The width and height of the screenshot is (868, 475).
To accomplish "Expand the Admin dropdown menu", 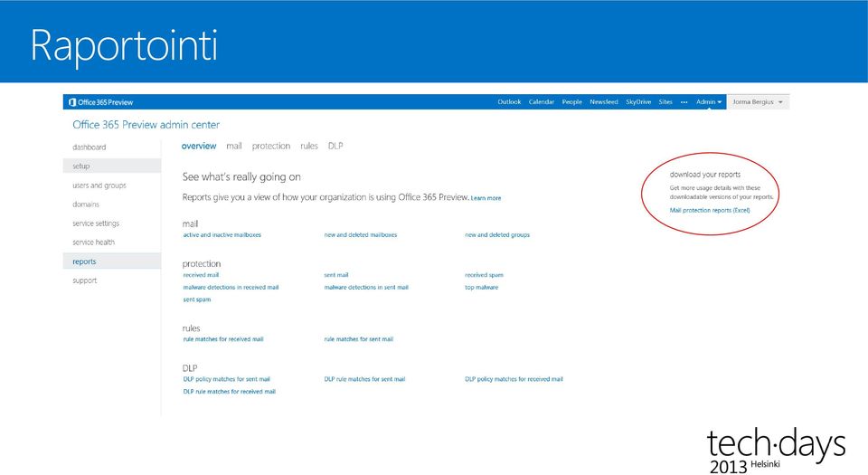I will pos(709,102).
